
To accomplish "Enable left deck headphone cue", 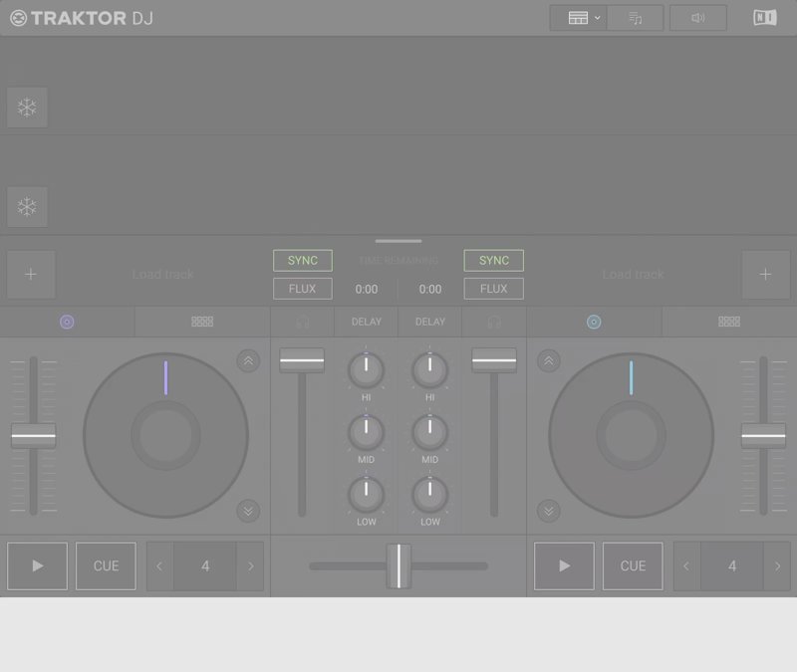I will click(x=303, y=322).
